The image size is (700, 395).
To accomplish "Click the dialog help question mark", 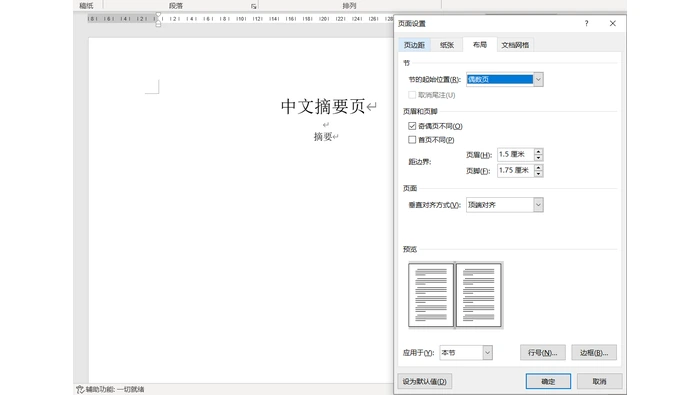I will (x=587, y=23).
